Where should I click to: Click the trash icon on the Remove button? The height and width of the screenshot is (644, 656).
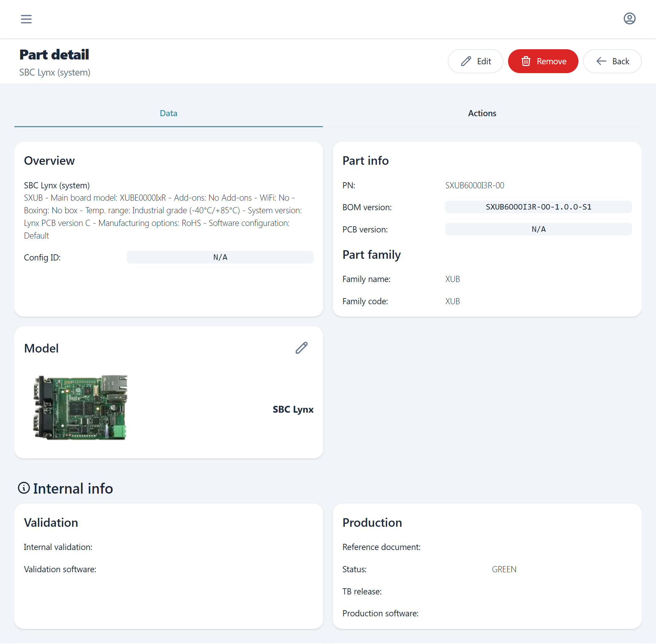pyautogui.click(x=526, y=61)
